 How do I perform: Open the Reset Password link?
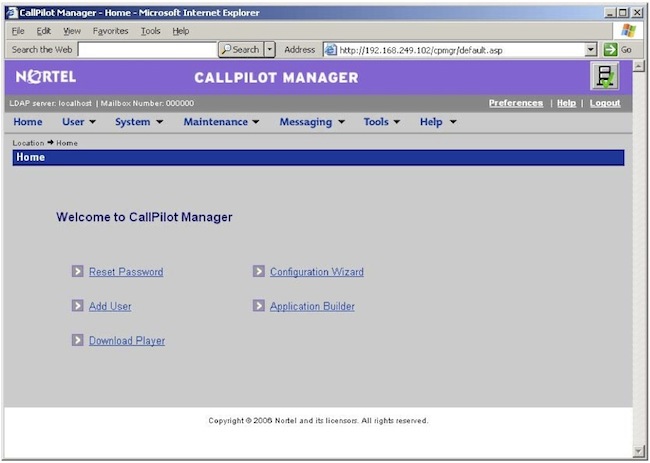tap(126, 272)
